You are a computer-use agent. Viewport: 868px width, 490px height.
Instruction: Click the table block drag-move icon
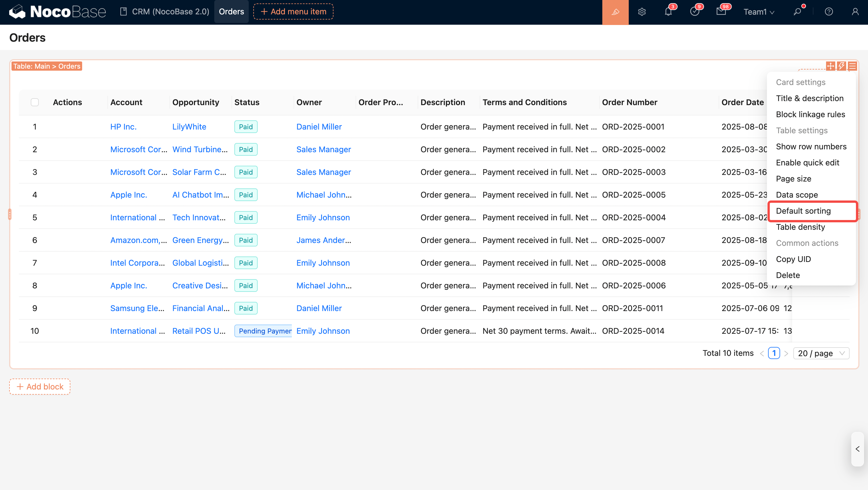click(831, 66)
